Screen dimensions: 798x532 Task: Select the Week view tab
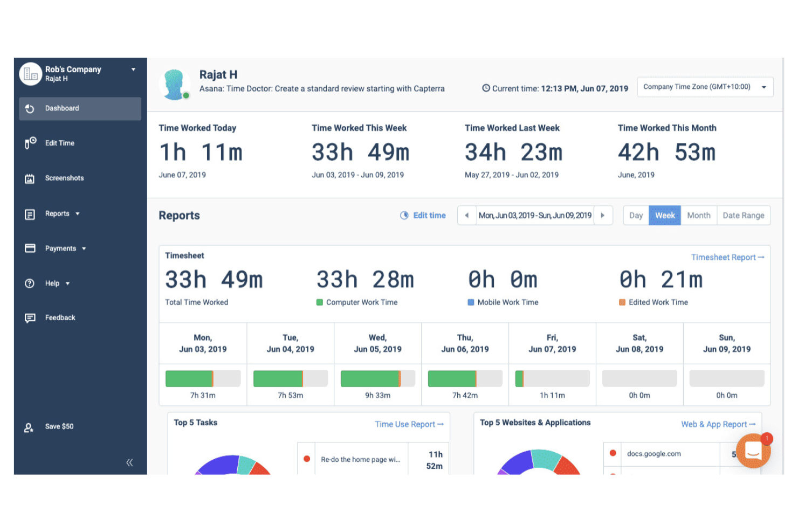[x=665, y=216]
